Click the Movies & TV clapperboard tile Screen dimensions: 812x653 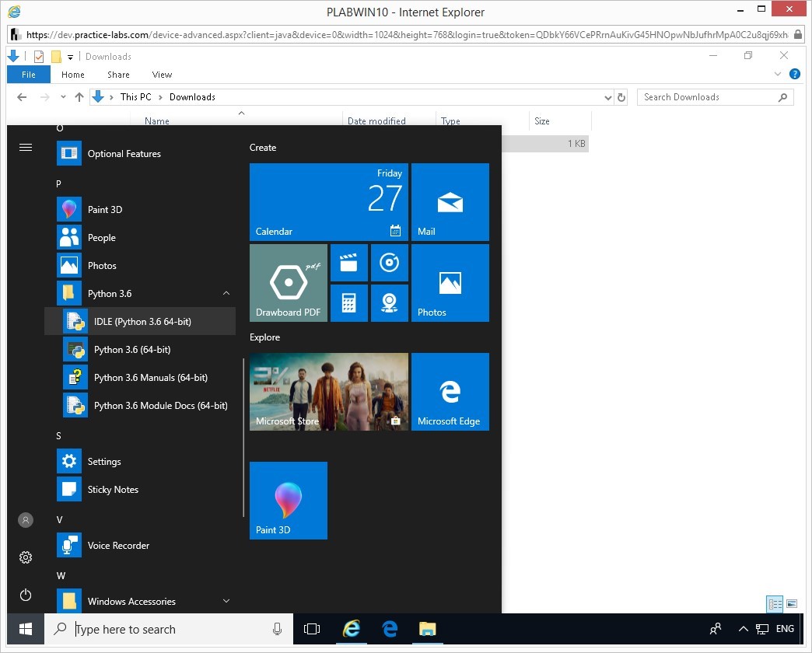(349, 263)
